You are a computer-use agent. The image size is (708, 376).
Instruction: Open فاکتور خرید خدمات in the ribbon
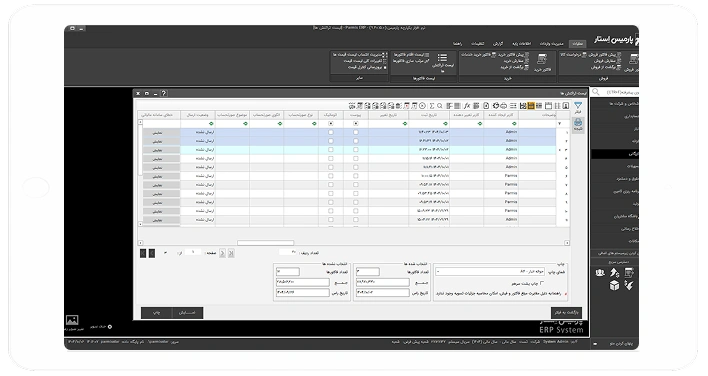(x=480, y=55)
